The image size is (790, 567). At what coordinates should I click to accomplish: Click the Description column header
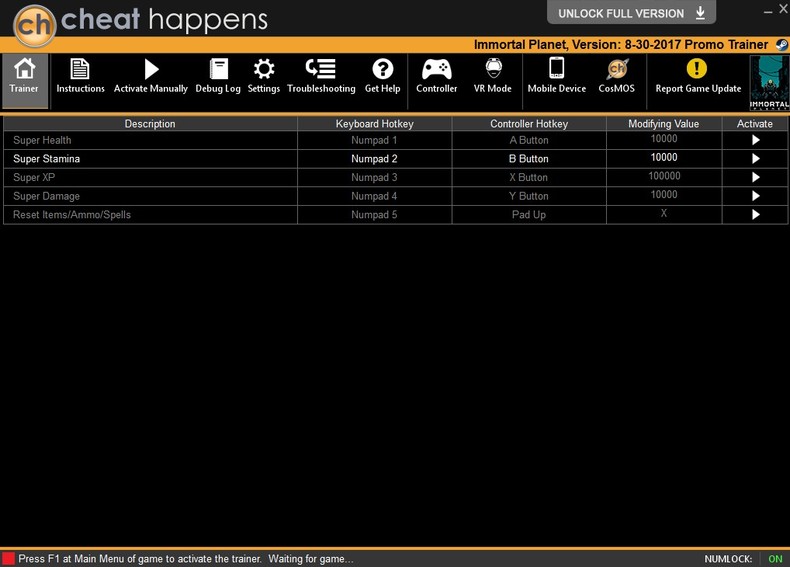tap(150, 124)
